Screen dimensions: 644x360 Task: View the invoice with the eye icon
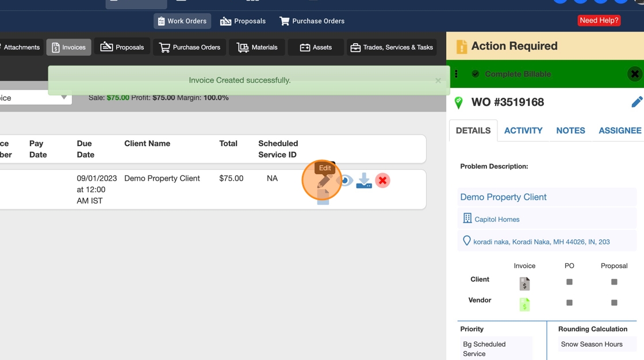pyautogui.click(x=346, y=181)
